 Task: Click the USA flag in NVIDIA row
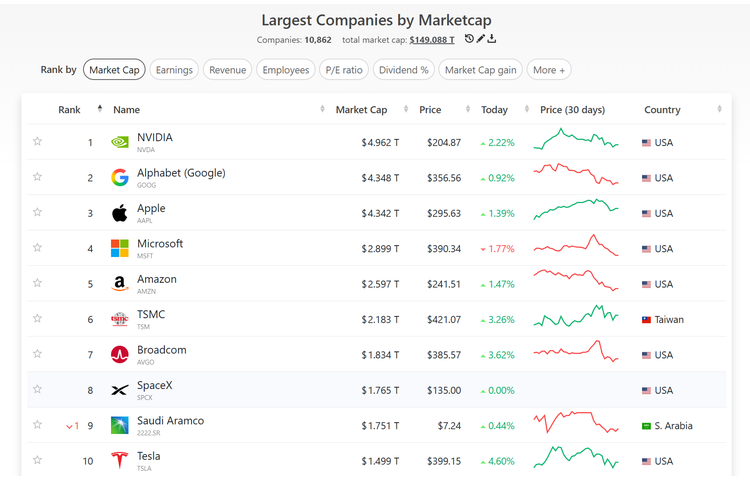tap(646, 143)
